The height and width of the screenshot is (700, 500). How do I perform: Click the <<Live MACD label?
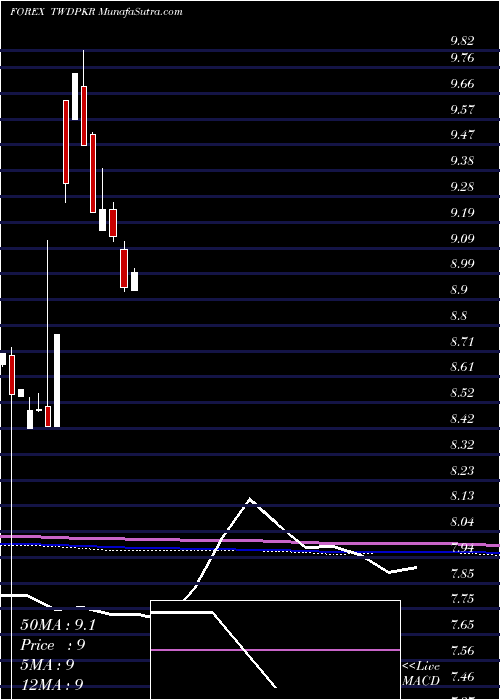click(x=421, y=674)
